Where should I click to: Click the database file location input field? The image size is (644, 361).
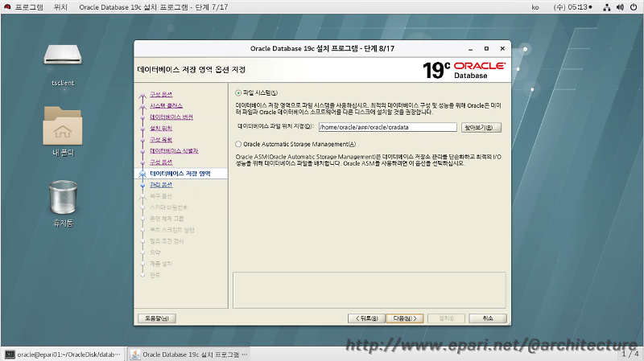pyautogui.click(x=388, y=127)
